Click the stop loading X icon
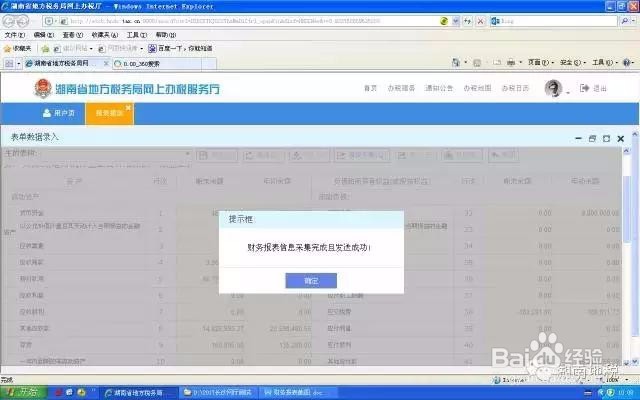Screen dimensions: 640x400 [481, 21]
